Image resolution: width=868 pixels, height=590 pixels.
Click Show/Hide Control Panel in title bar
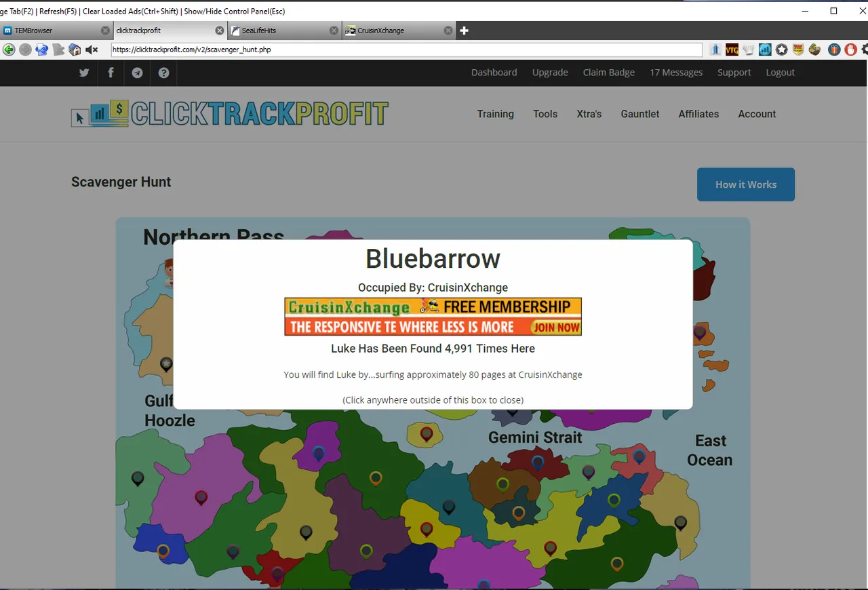coord(234,12)
